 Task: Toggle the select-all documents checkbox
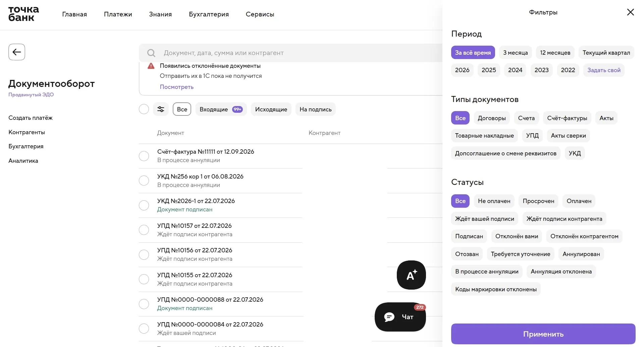pyautogui.click(x=144, y=109)
